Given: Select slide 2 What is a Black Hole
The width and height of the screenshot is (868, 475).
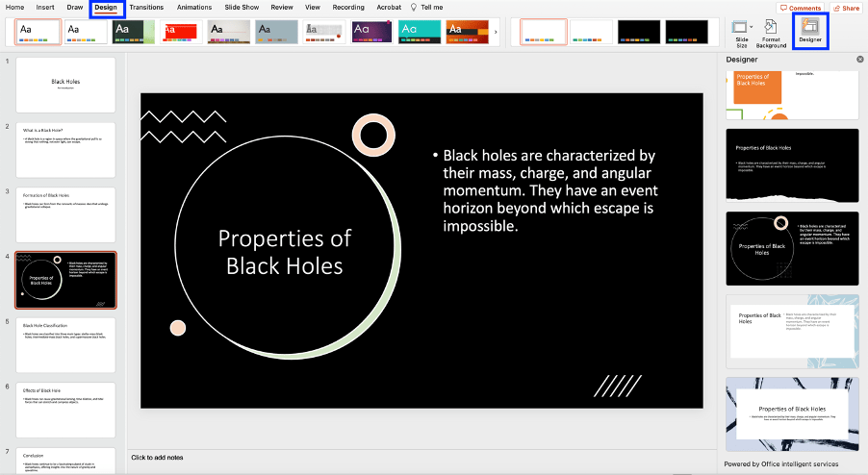Looking at the screenshot, I should [65, 150].
